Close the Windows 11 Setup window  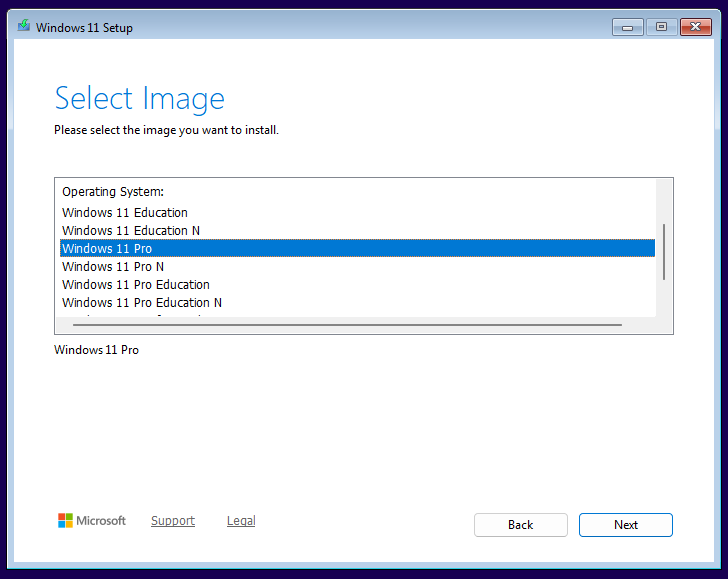(x=694, y=27)
